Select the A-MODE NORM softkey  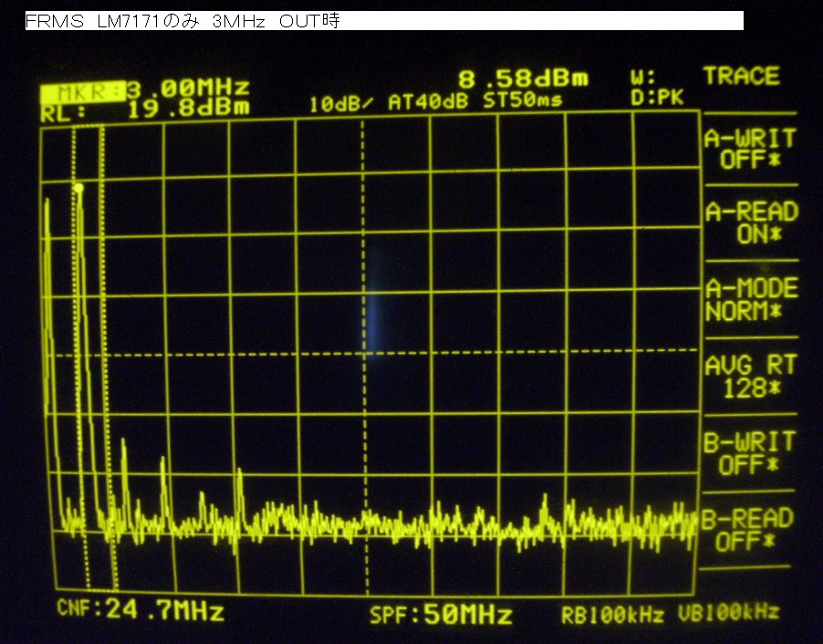pyautogui.click(x=752, y=299)
